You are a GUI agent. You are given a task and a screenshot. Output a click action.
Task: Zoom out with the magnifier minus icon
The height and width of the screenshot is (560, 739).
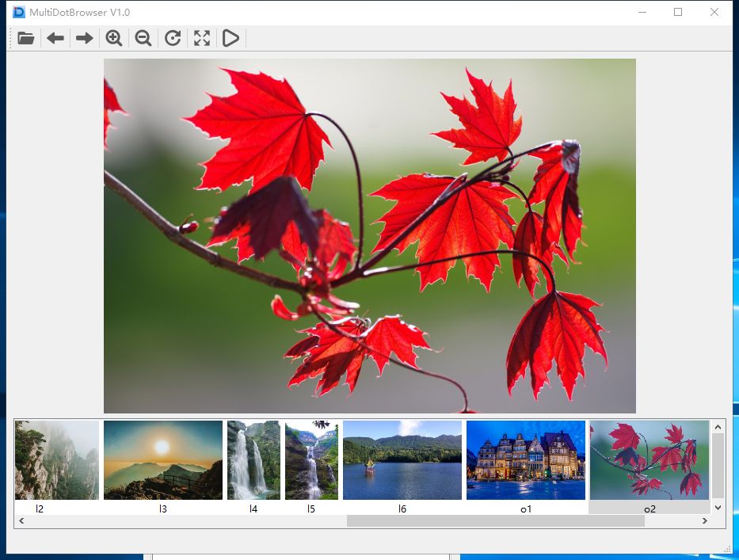point(143,38)
